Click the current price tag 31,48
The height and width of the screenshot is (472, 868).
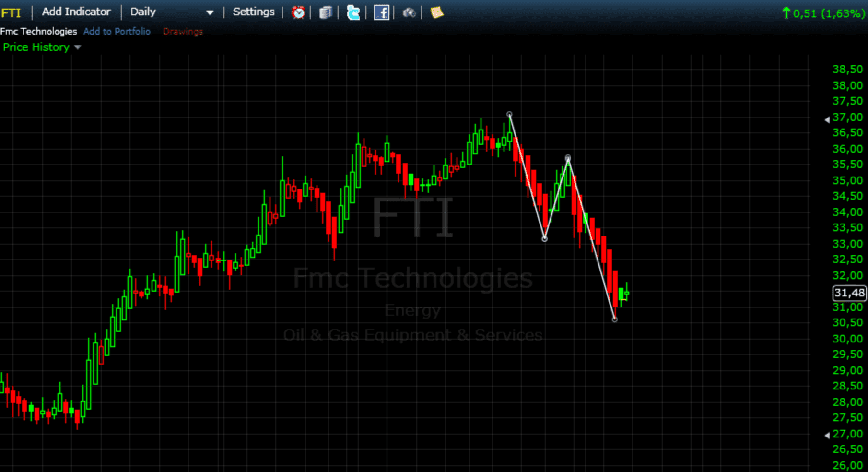point(849,293)
